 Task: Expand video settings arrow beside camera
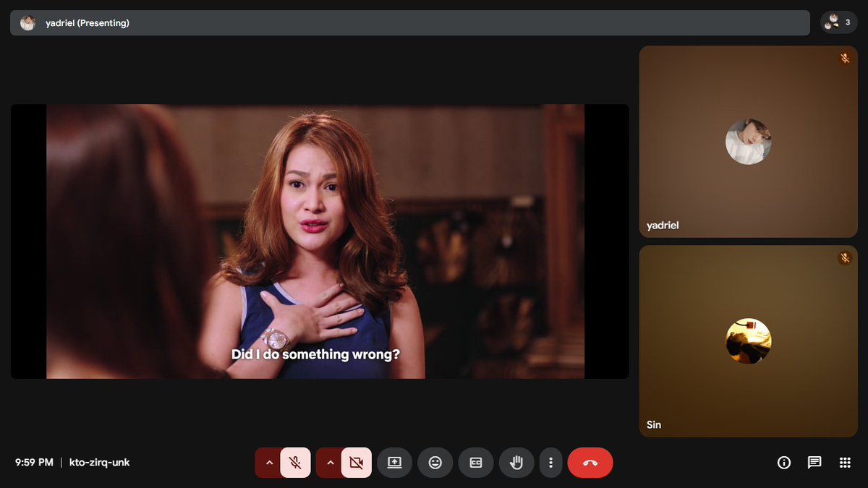pyautogui.click(x=329, y=463)
